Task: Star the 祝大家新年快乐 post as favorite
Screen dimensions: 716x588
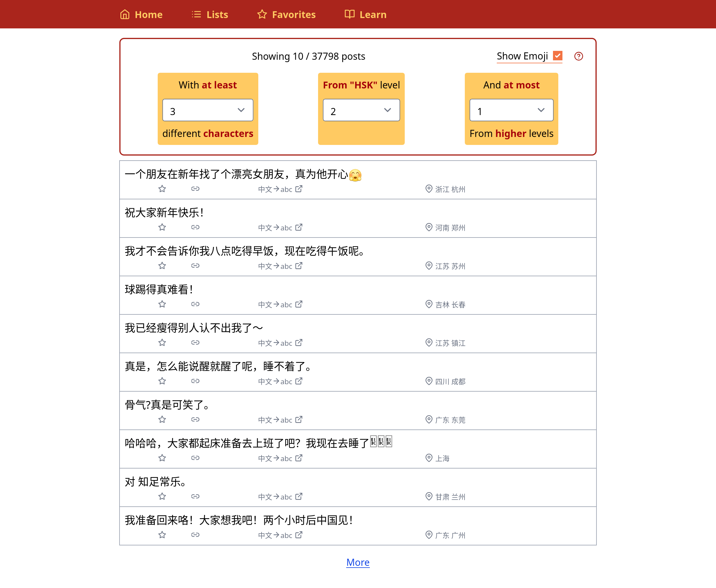Action: pyautogui.click(x=162, y=227)
